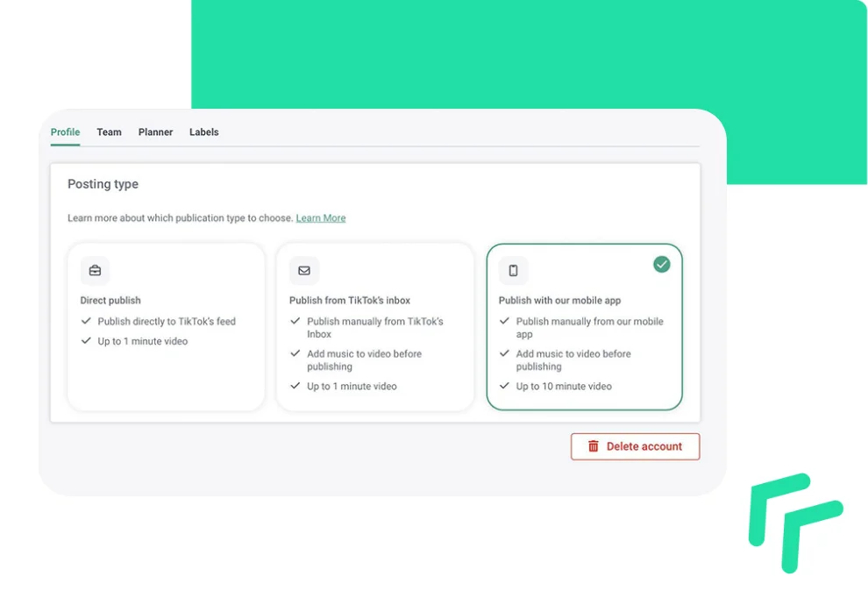
Task: Click the Posting type heading
Action: pos(103,184)
